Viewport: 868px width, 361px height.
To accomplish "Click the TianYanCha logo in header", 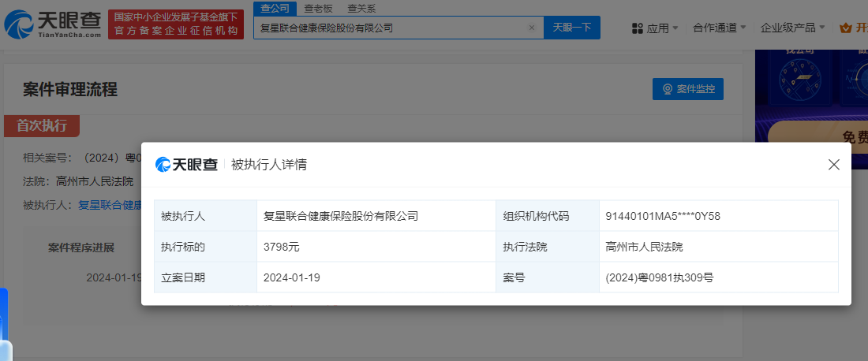I will click(x=53, y=24).
